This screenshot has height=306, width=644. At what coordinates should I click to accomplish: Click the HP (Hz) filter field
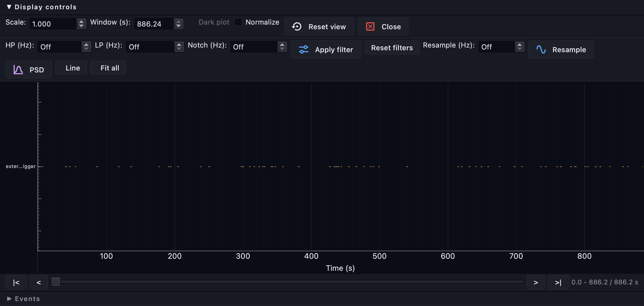coord(59,47)
